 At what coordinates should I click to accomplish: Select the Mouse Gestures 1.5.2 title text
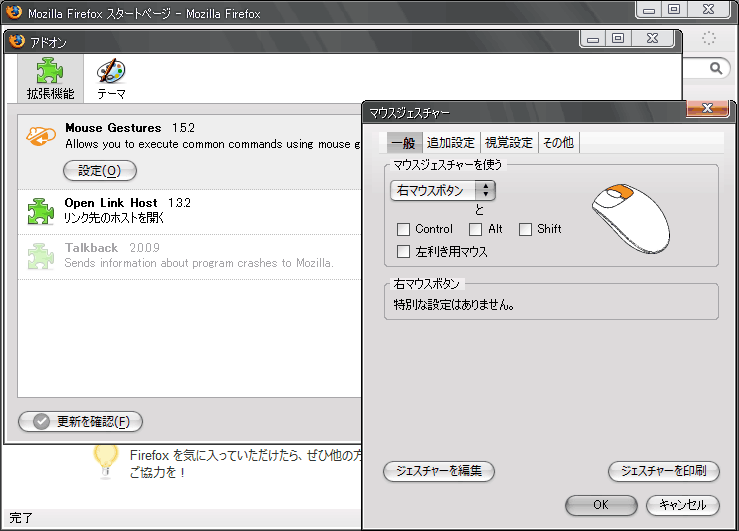130,128
